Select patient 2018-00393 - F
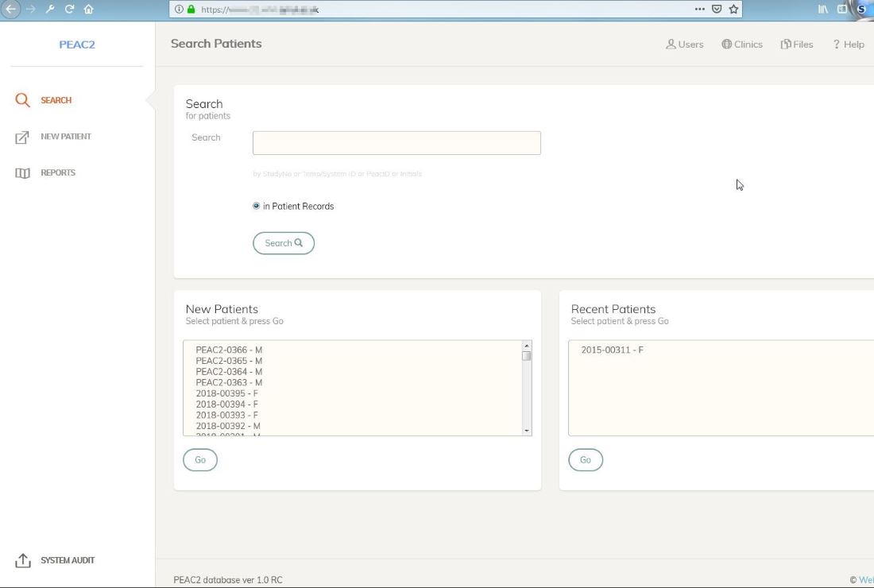The image size is (874, 588). click(227, 416)
